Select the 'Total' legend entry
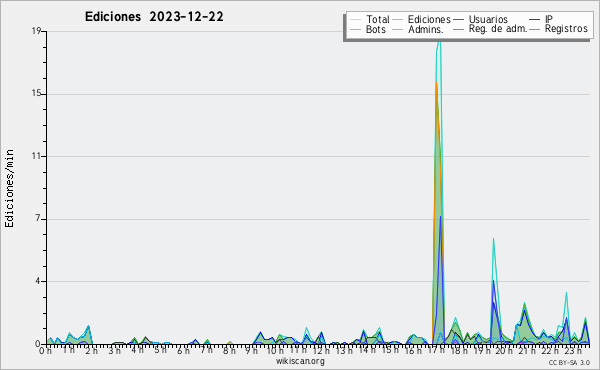The image size is (600, 370). [x=370, y=19]
